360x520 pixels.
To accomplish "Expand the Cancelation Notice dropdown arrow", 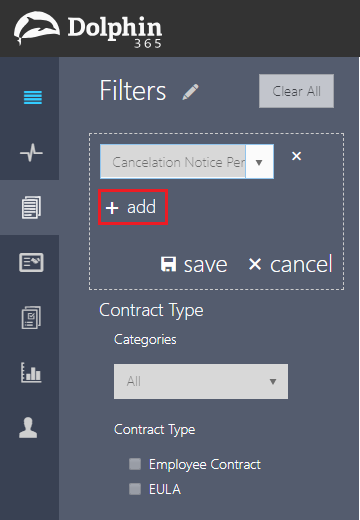I will [x=259, y=162].
